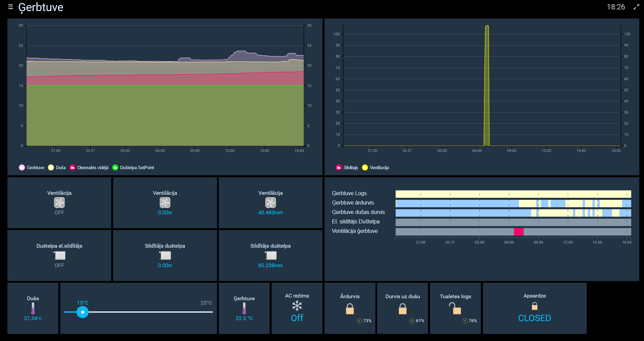644x341 pixels.
Task: Toggle the AC režīms snowflake control
Action: pyautogui.click(x=297, y=306)
